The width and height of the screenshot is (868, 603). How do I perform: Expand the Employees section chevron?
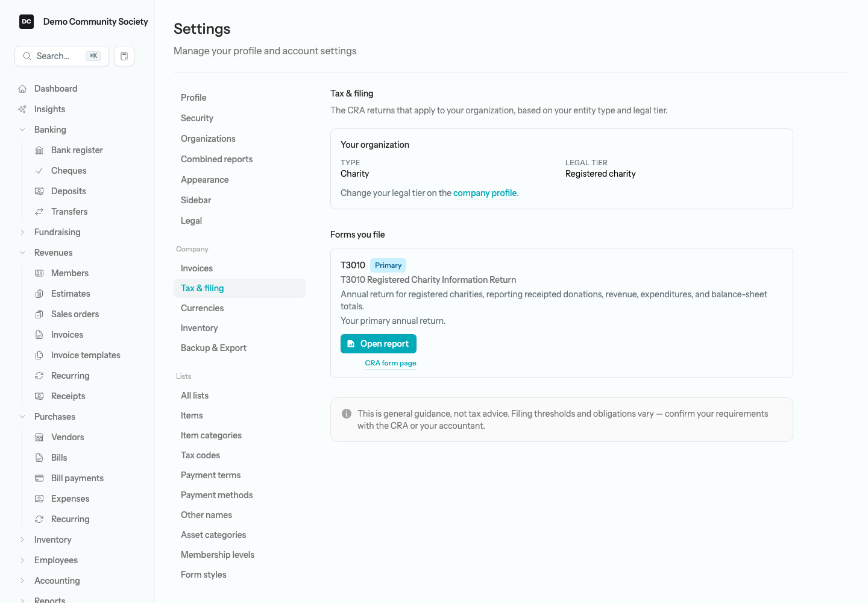22,560
